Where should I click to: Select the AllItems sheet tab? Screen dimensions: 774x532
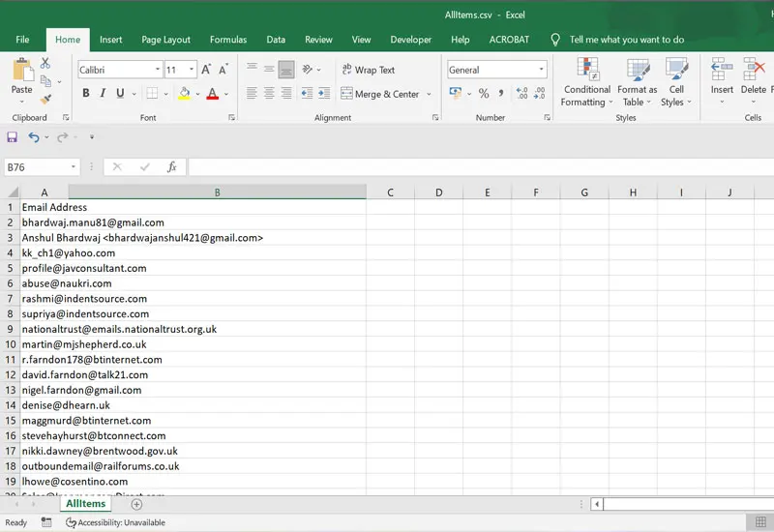click(86, 504)
